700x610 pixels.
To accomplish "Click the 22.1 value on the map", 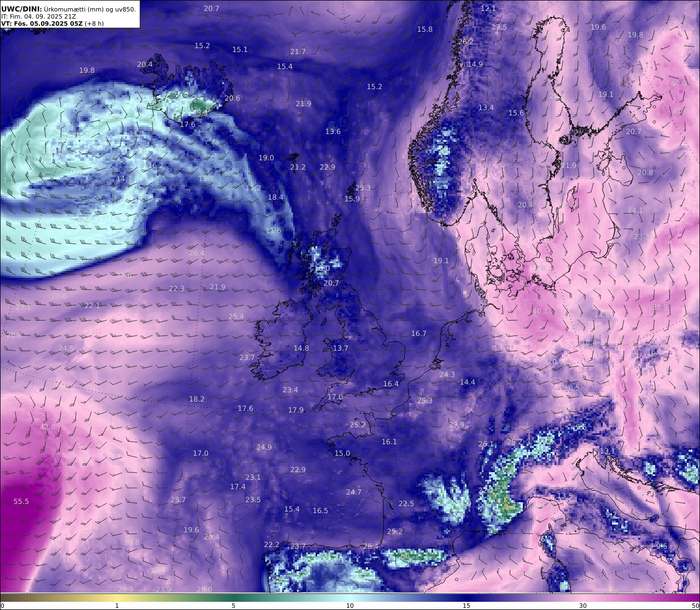I will coord(92,305).
